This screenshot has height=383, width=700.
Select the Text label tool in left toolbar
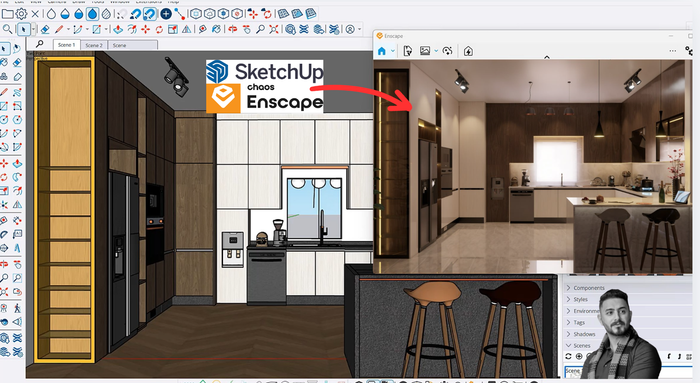click(17, 234)
